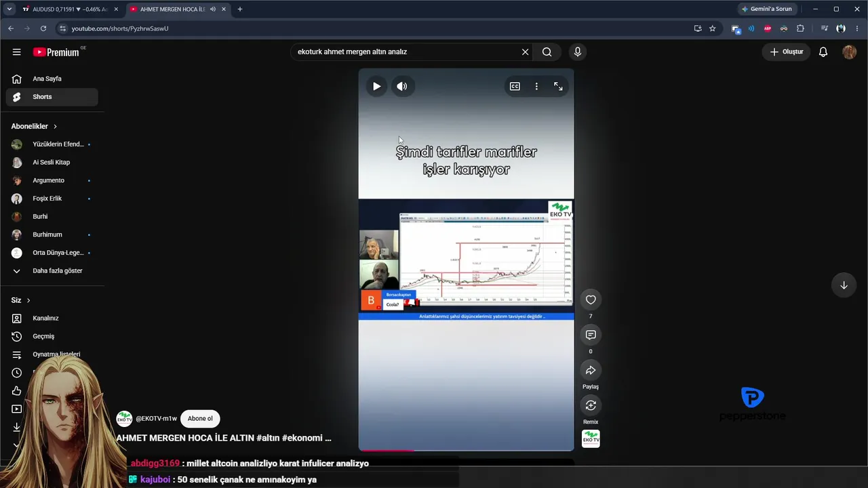868x488 pixels.
Task: Open the Ai Sesli Kitap channel
Action: click(x=52, y=163)
